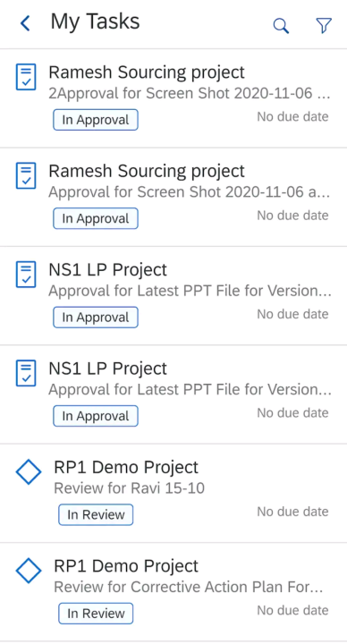This screenshot has height=644, width=347.
Task: Open the 2Approval for Screen Shot task
Action: [x=190, y=94]
